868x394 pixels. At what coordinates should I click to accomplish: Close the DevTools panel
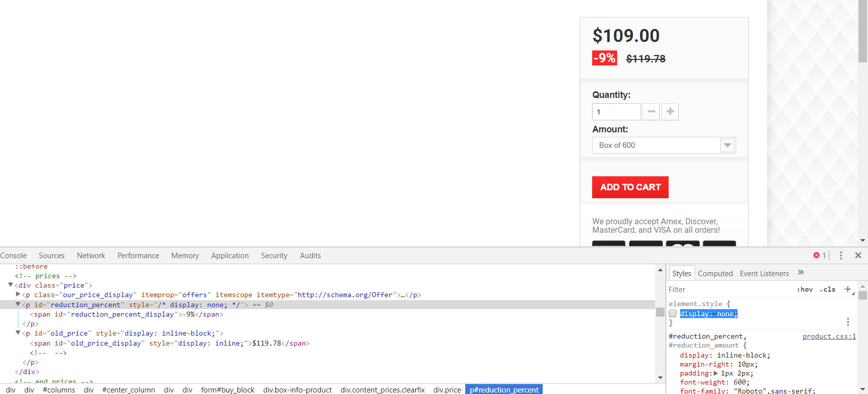click(x=858, y=255)
